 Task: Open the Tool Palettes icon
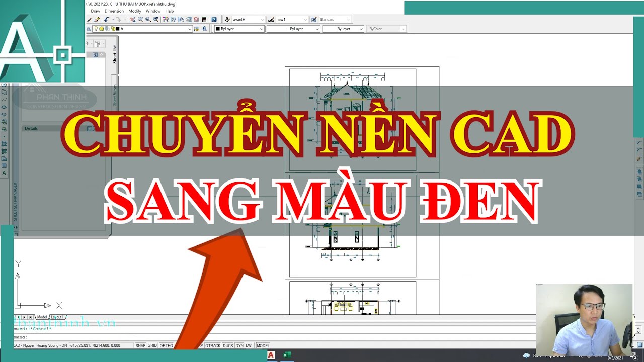click(x=181, y=20)
